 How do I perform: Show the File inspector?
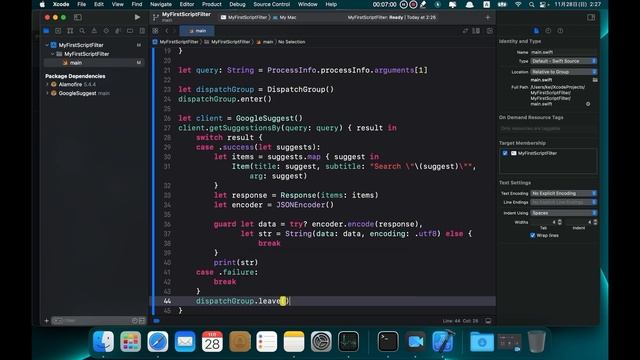pos(536,31)
